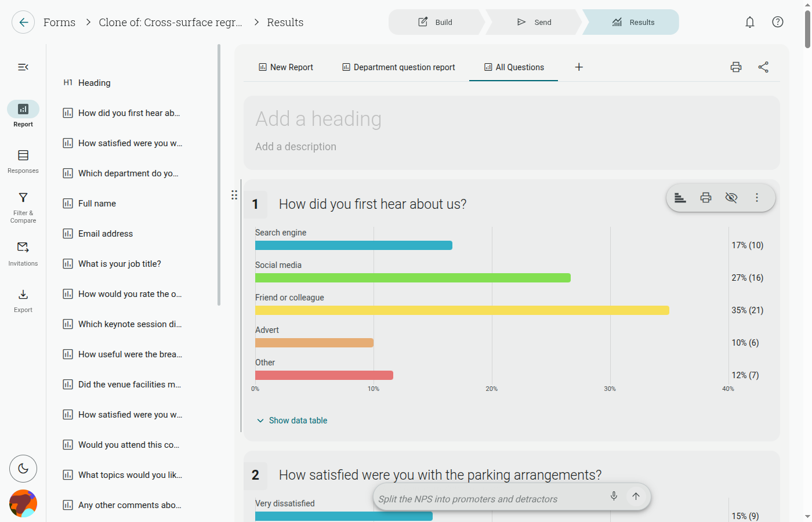Click the question outline scrollbar

coord(219,174)
